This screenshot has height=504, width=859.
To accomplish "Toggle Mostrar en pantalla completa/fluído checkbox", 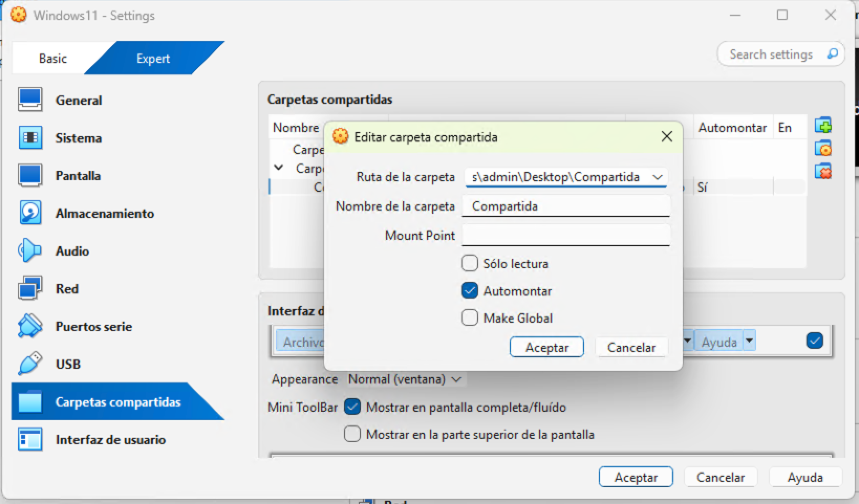I will [352, 407].
